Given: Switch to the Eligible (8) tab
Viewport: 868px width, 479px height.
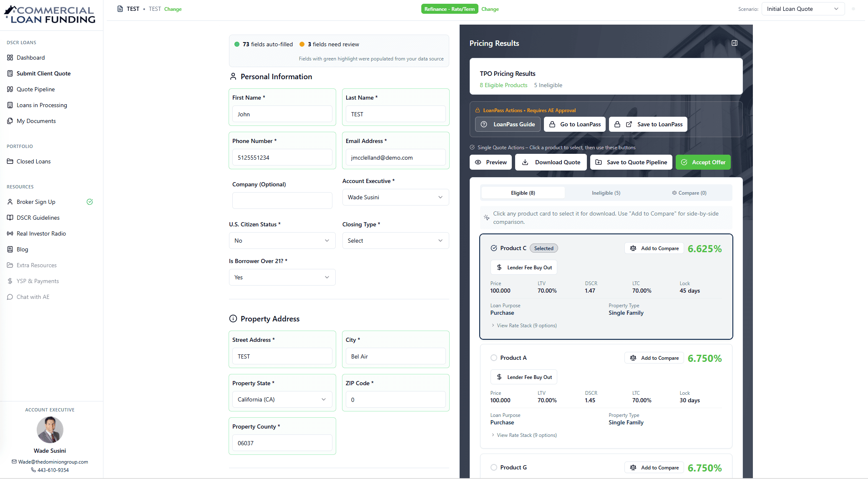Looking at the screenshot, I should pyautogui.click(x=523, y=193).
